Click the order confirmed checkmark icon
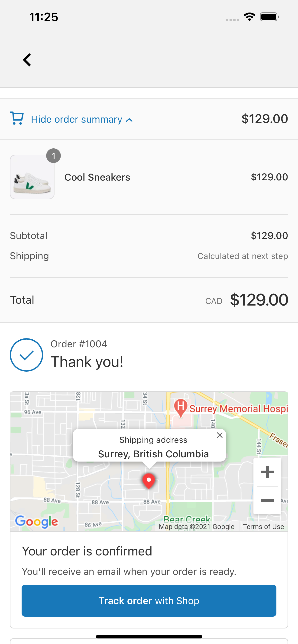Viewport: 298px width, 644px height. tap(26, 355)
